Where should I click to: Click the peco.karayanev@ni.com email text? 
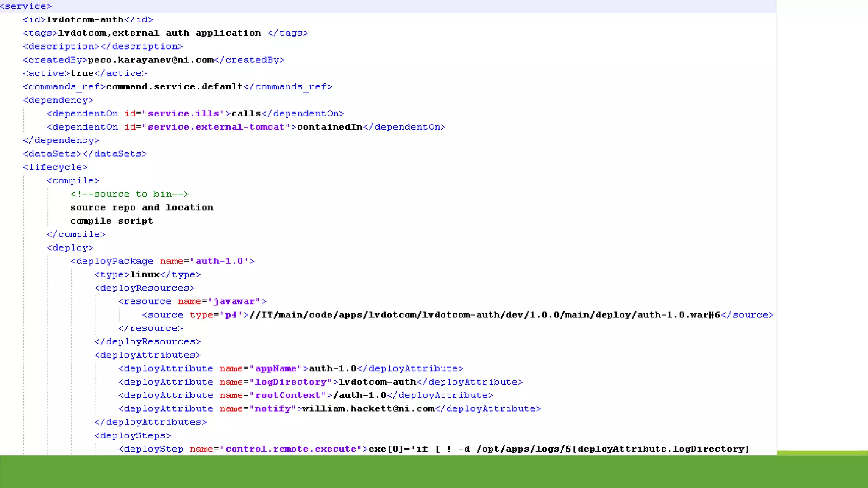click(150, 60)
